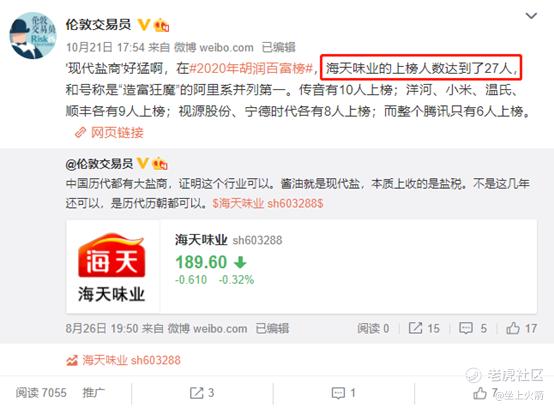This screenshot has width=554, height=408.
Task: Open the post options chevron at top right
Action: pyautogui.click(x=531, y=16)
